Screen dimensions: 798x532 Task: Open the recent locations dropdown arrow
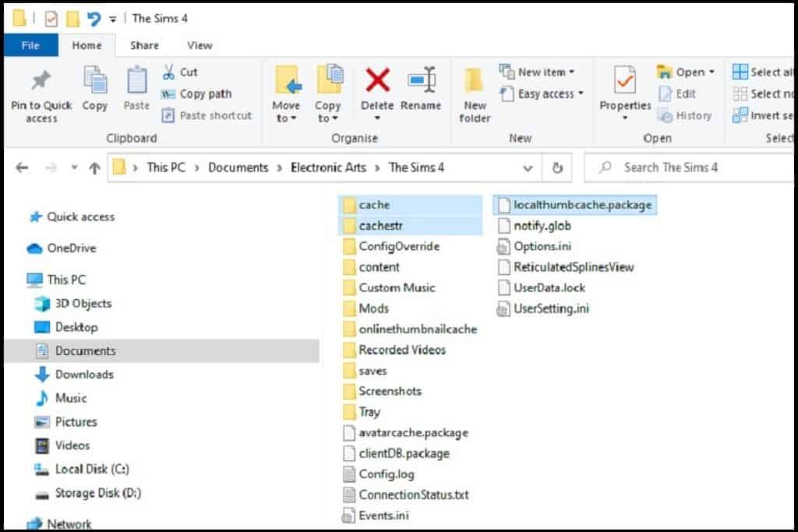[74, 167]
